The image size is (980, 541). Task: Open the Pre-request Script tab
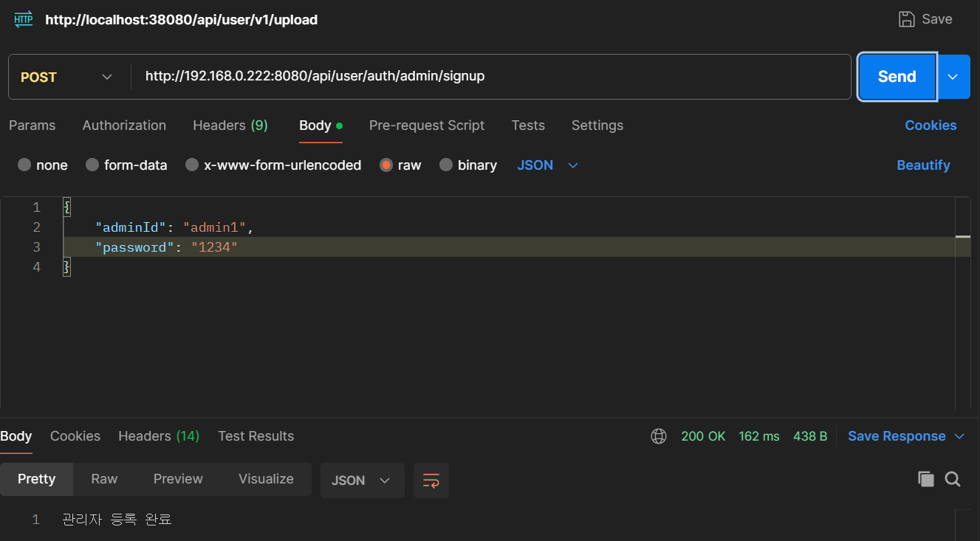427,125
